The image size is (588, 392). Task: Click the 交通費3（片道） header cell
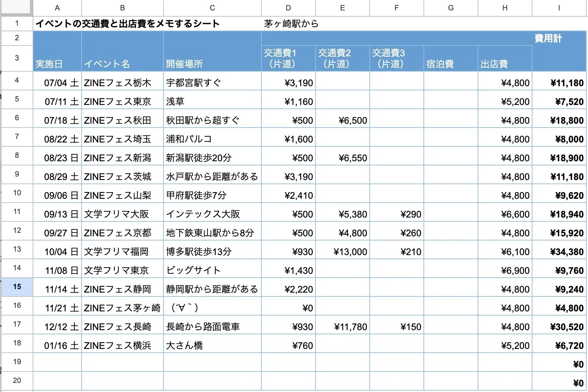[397, 58]
